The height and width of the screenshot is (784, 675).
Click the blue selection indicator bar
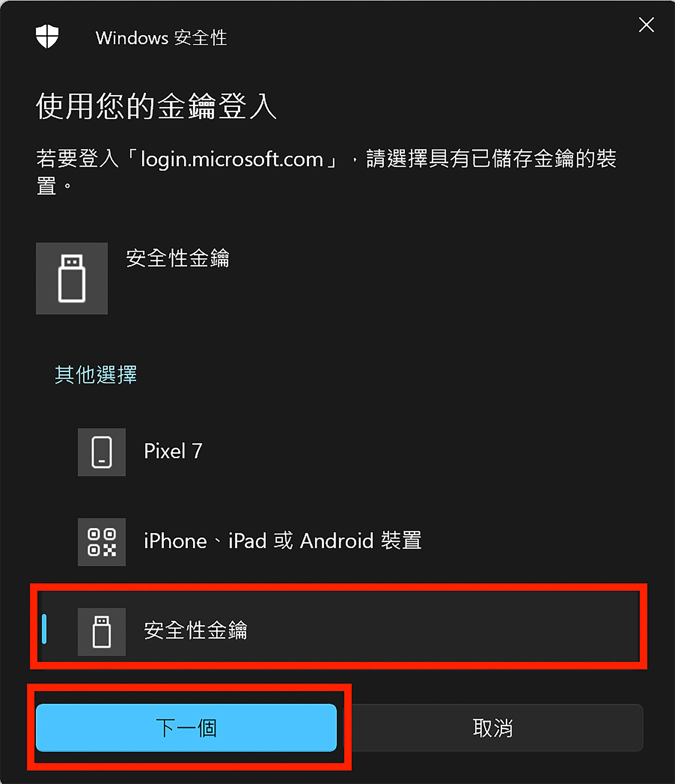click(x=44, y=629)
